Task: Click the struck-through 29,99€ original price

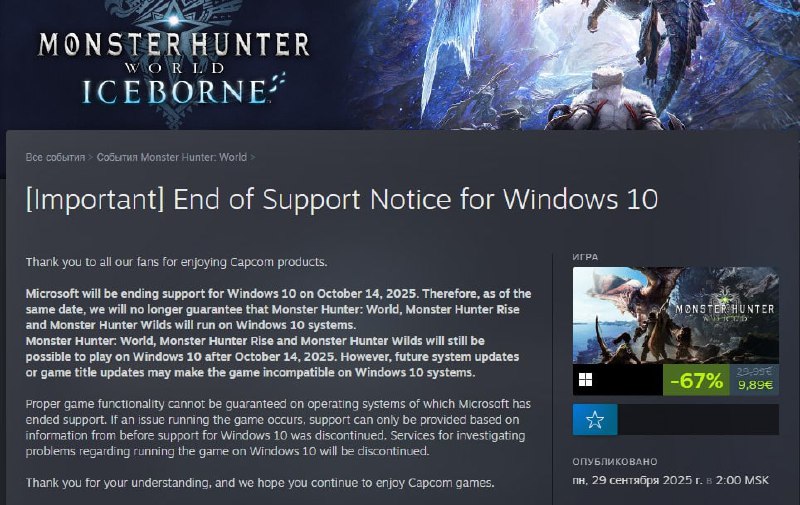Action: (755, 372)
